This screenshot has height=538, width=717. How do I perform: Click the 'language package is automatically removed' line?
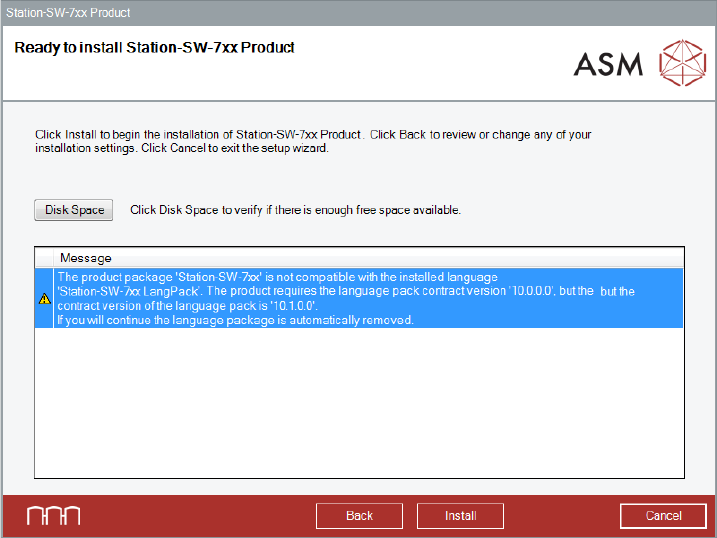[x=235, y=320]
